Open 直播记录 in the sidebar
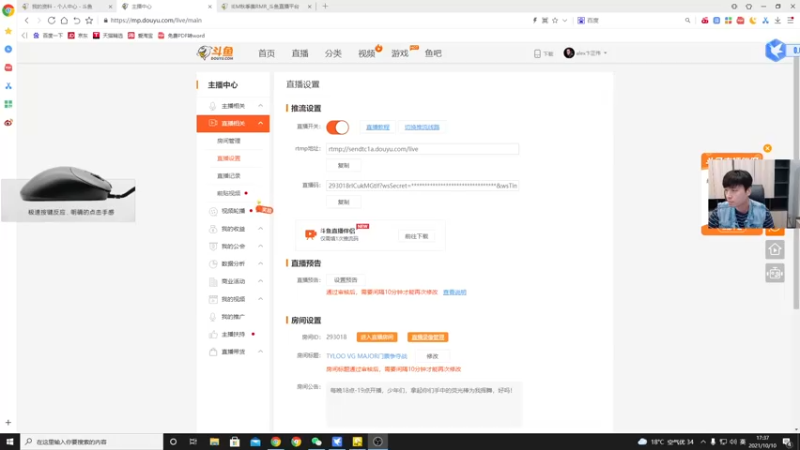The width and height of the screenshot is (800, 450). (229, 176)
